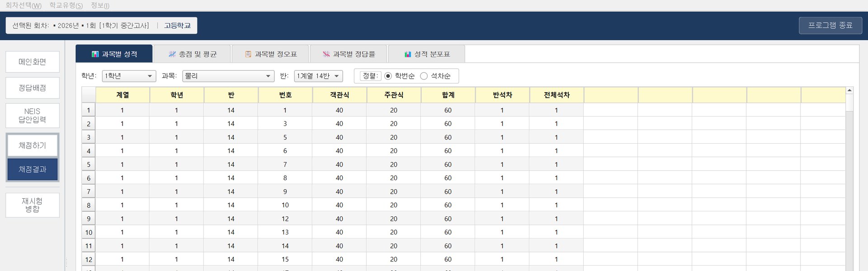Switch to the 과목별 정답률 tab
The image size is (868, 271).
click(349, 54)
